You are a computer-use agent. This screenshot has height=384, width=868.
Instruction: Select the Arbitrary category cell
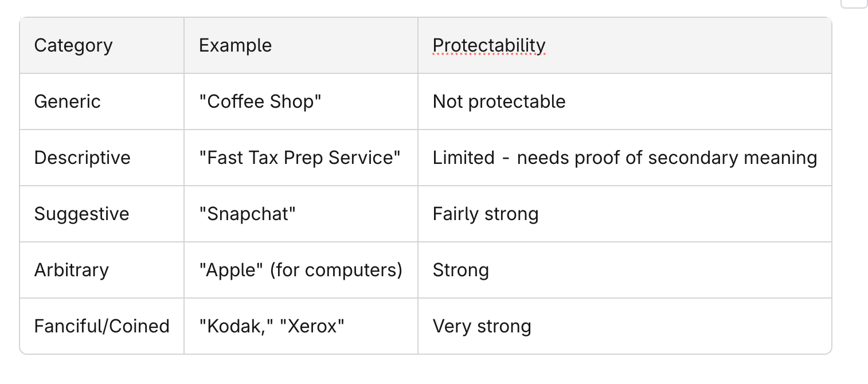point(102,270)
